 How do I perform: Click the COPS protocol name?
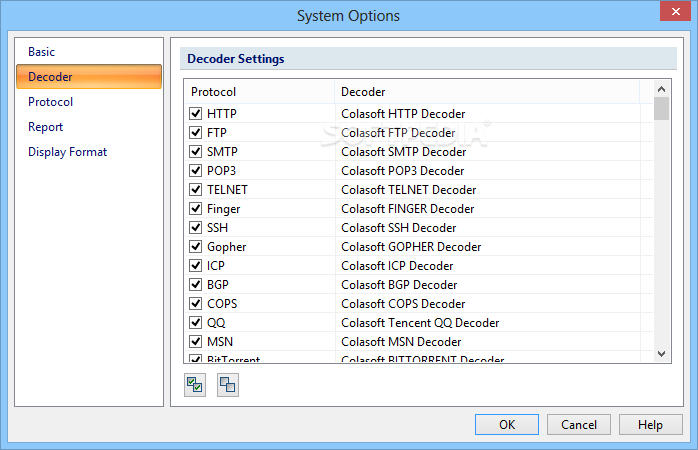click(x=222, y=304)
